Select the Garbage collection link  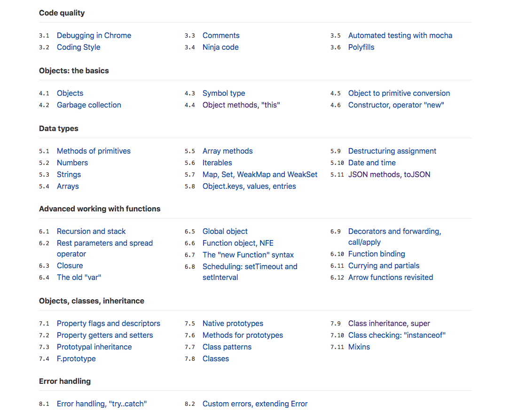pyautogui.click(x=89, y=105)
